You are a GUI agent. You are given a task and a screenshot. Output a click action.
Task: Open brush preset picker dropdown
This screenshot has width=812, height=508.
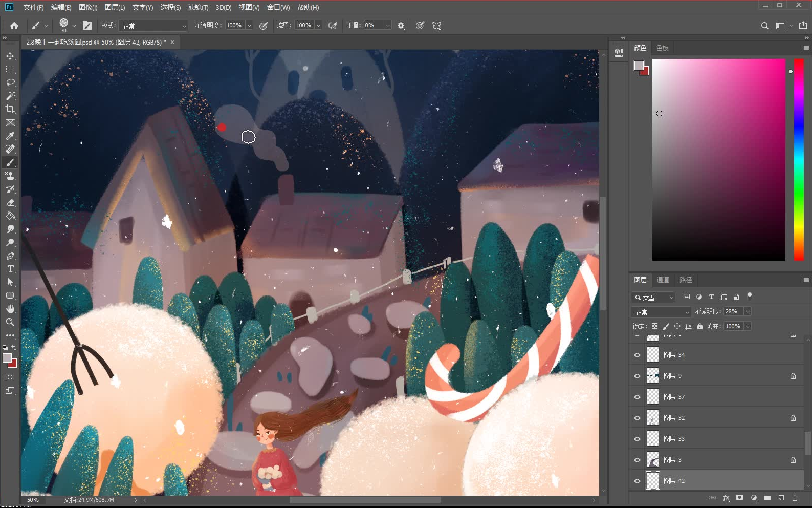tap(74, 26)
